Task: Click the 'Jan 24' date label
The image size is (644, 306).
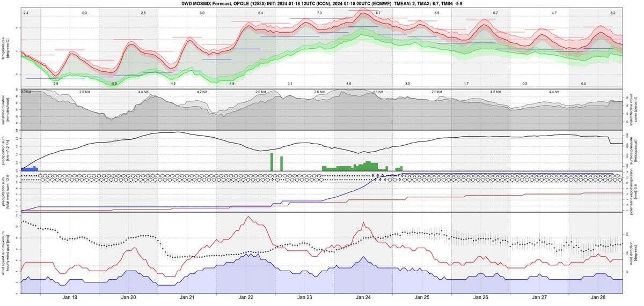Action: click(363, 297)
